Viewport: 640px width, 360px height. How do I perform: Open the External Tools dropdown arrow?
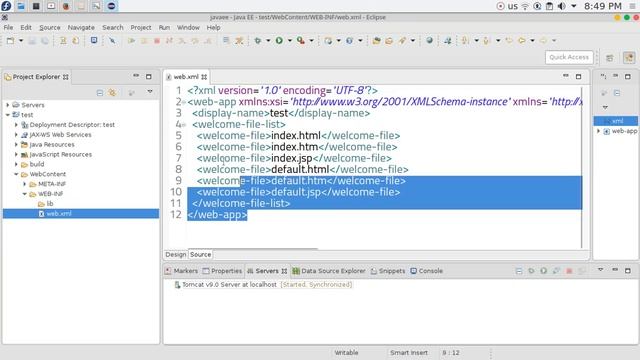point(311,40)
